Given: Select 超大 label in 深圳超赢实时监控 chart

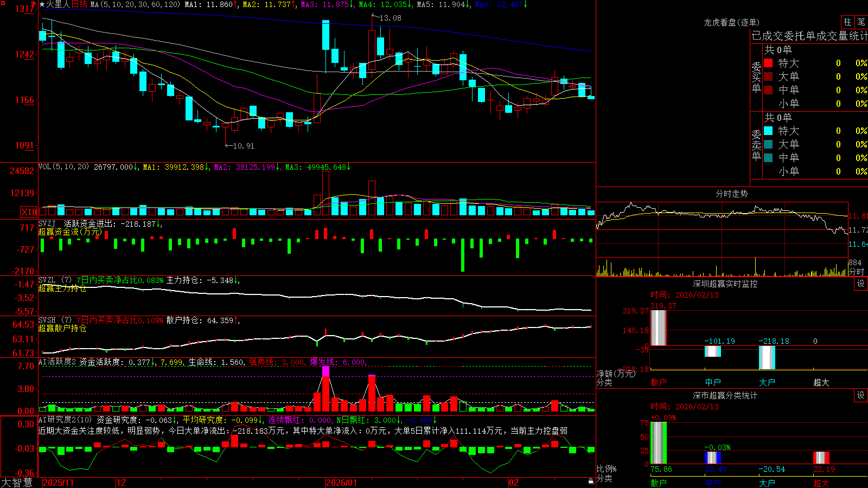Looking at the screenshot, I should pyautogui.click(x=821, y=382).
